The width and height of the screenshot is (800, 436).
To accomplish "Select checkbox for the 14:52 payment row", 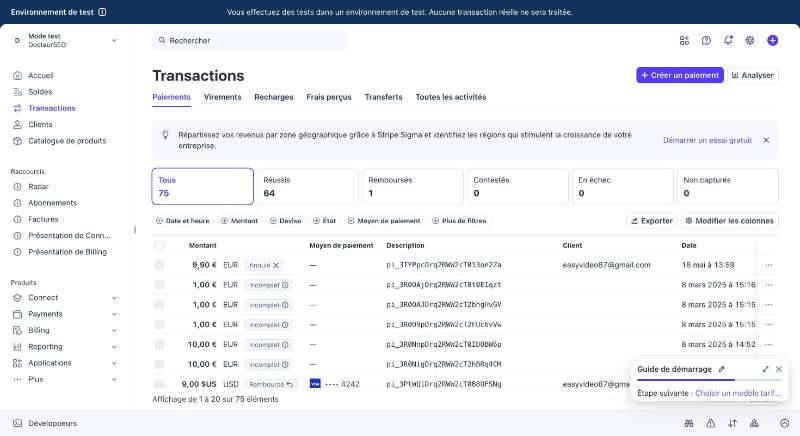I will pos(159,345).
